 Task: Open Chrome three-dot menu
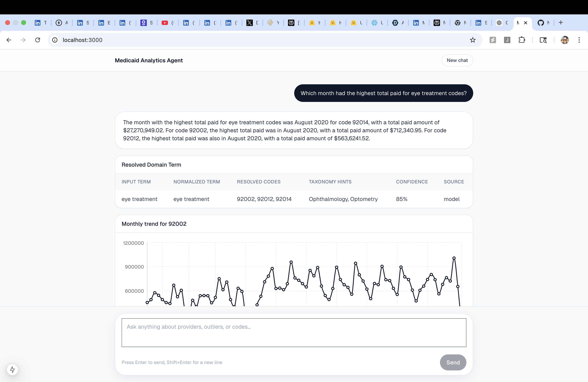pyautogui.click(x=579, y=40)
